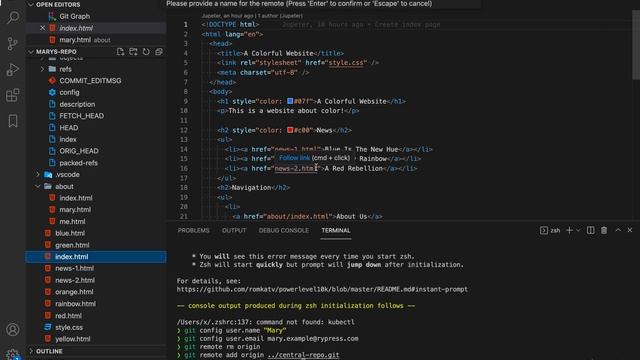Click the style.css link in code
The width and height of the screenshot is (640, 360).
click(346, 63)
